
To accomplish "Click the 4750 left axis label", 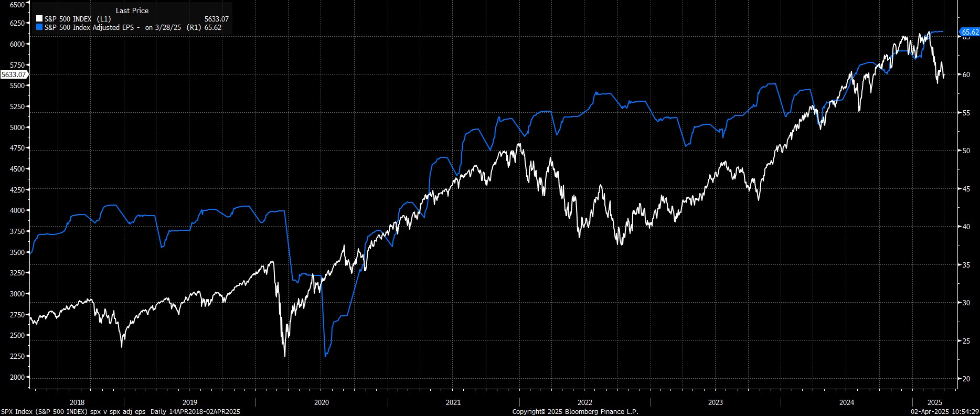I will point(17,148).
